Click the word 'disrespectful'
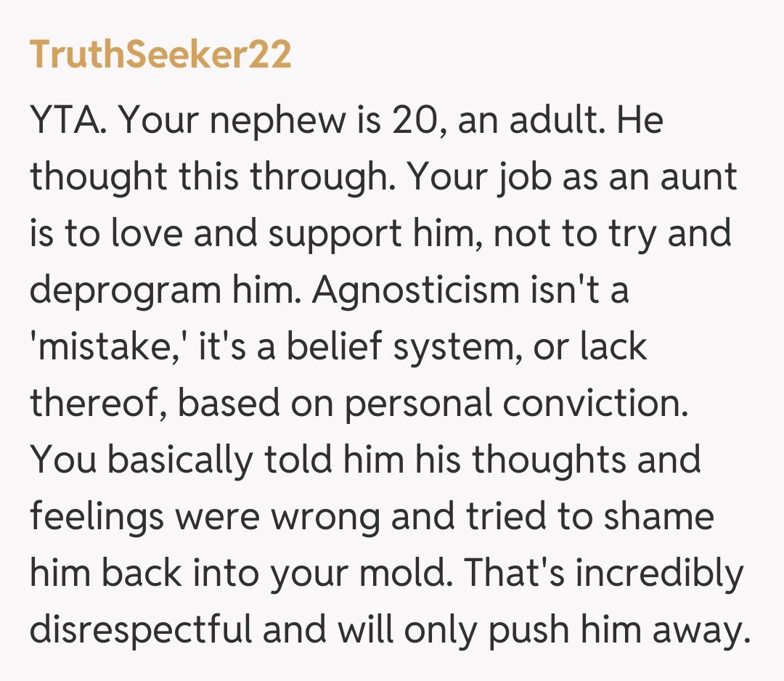 point(140,631)
